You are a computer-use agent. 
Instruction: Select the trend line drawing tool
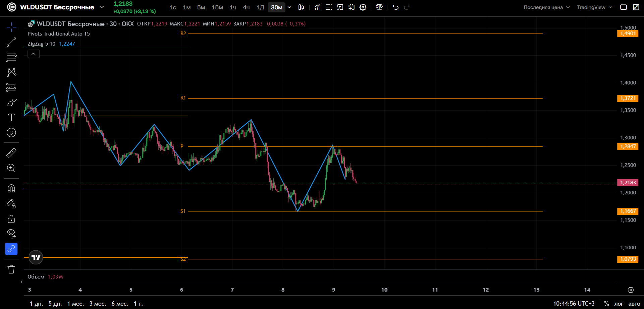[x=11, y=42]
